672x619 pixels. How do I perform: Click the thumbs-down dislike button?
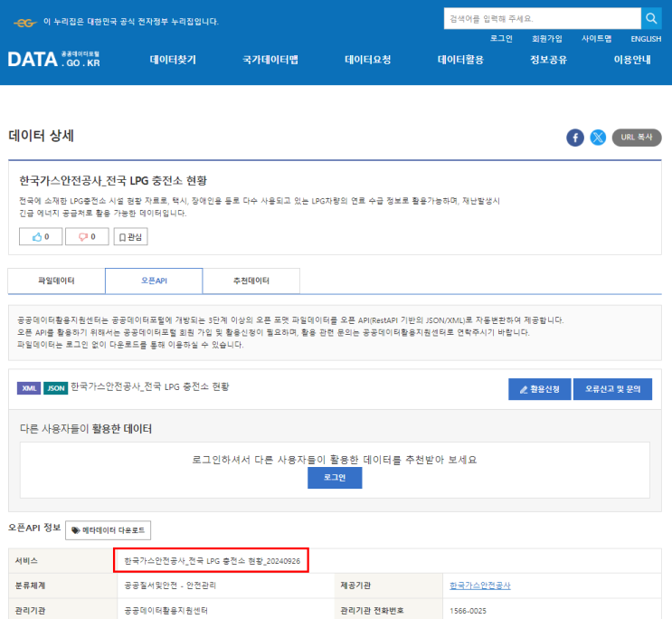[87, 237]
